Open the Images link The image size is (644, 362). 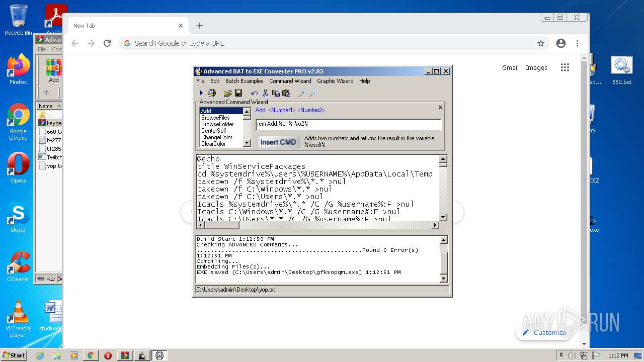[x=536, y=67]
